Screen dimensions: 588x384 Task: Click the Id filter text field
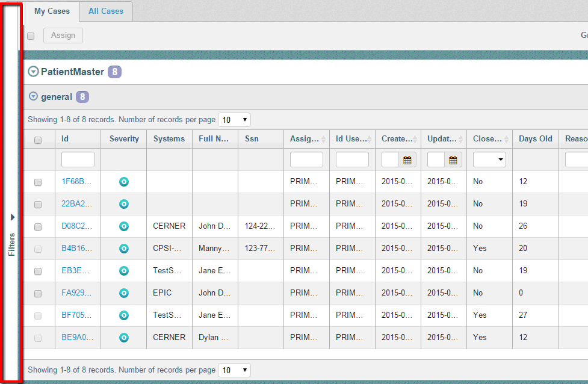point(78,160)
